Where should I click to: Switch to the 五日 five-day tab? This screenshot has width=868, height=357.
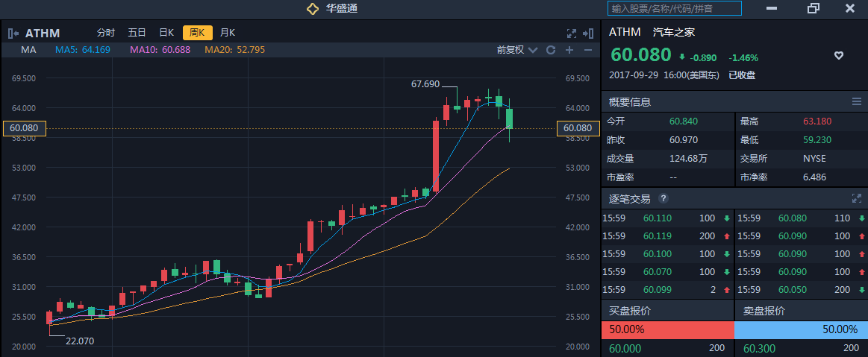[137, 33]
